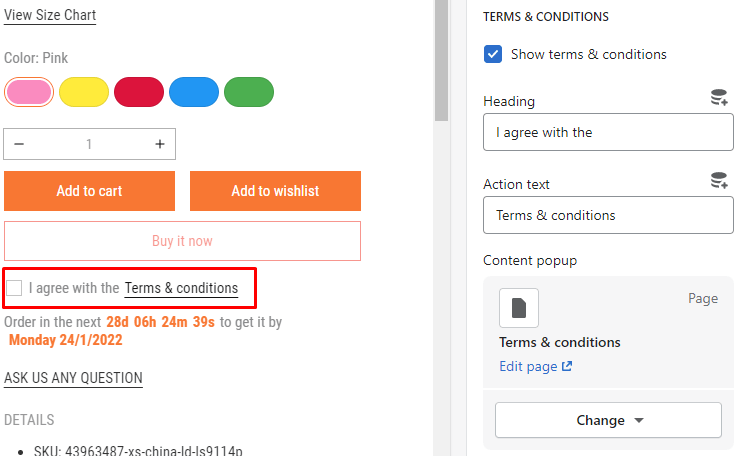Choose the yellow color swatch

point(84,92)
